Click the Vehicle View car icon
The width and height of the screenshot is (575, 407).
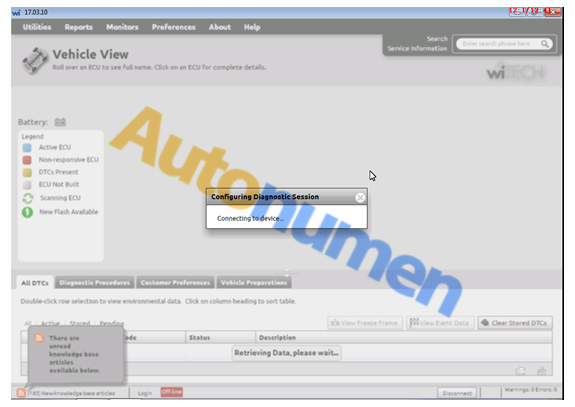pyautogui.click(x=35, y=60)
